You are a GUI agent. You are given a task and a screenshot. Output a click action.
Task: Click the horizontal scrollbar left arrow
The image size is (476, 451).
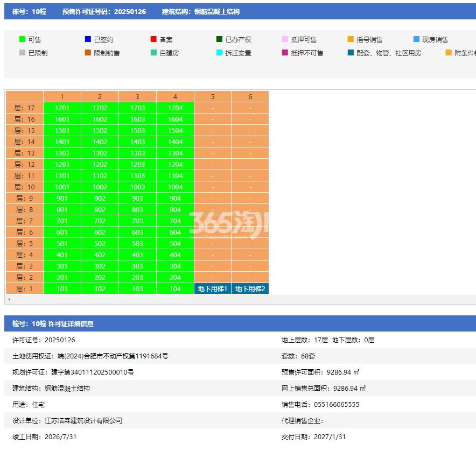tap(9, 299)
